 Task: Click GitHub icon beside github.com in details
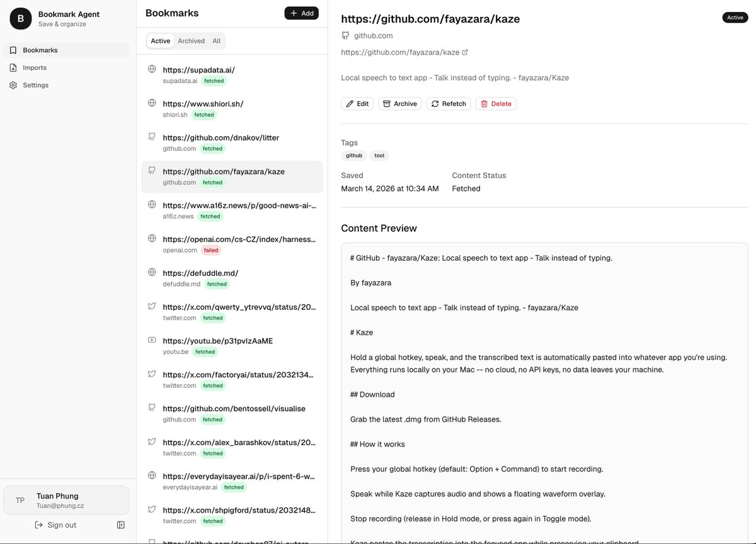coord(345,36)
